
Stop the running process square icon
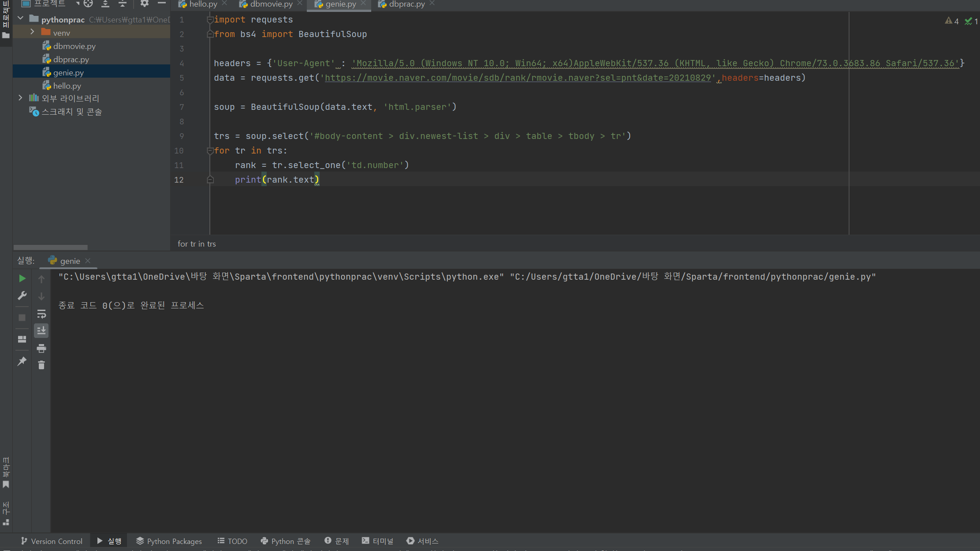[x=22, y=318]
